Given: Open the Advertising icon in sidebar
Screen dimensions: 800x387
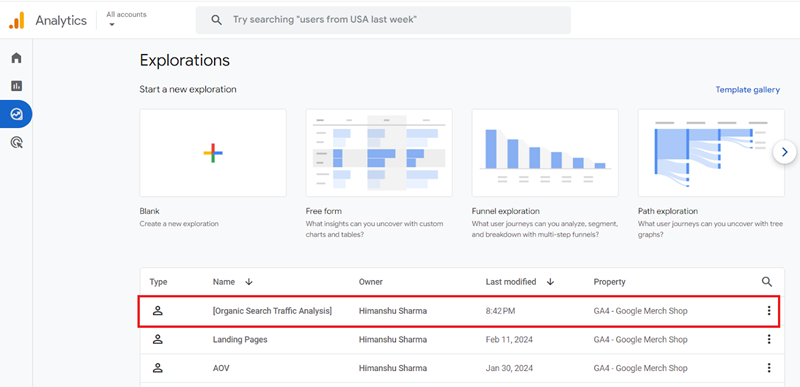Looking at the screenshot, I should pos(16,143).
